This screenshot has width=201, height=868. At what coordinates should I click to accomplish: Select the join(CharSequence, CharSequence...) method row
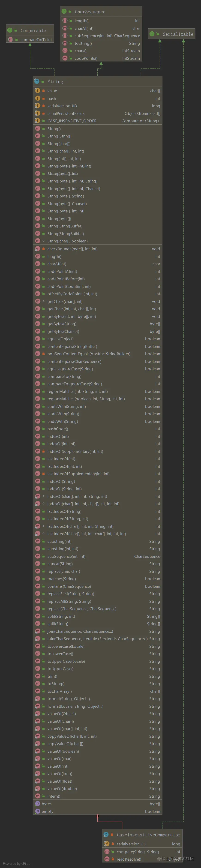pos(97,631)
